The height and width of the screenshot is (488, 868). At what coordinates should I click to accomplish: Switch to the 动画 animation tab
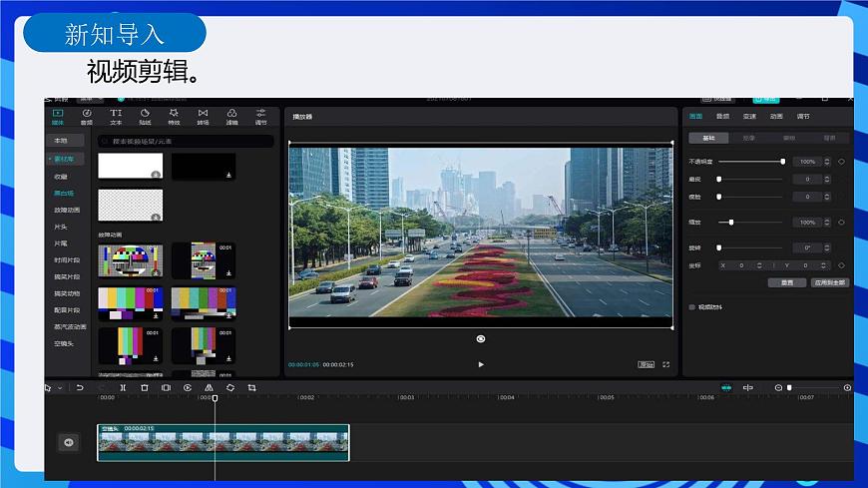pyautogui.click(x=776, y=117)
